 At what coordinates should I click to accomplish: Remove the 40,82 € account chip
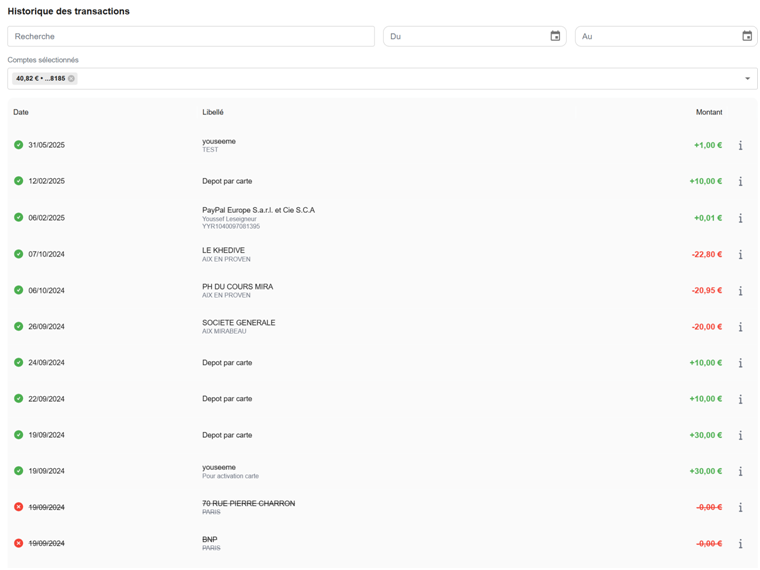pyautogui.click(x=72, y=78)
